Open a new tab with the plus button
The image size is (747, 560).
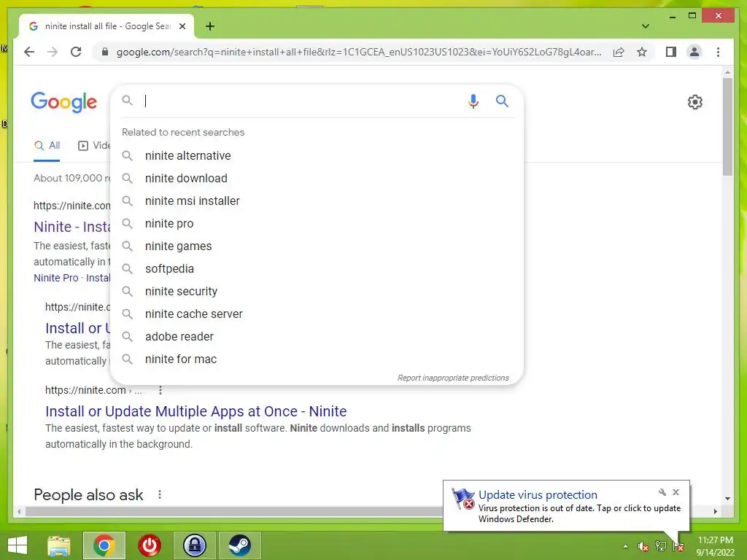[x=210, y=26]
